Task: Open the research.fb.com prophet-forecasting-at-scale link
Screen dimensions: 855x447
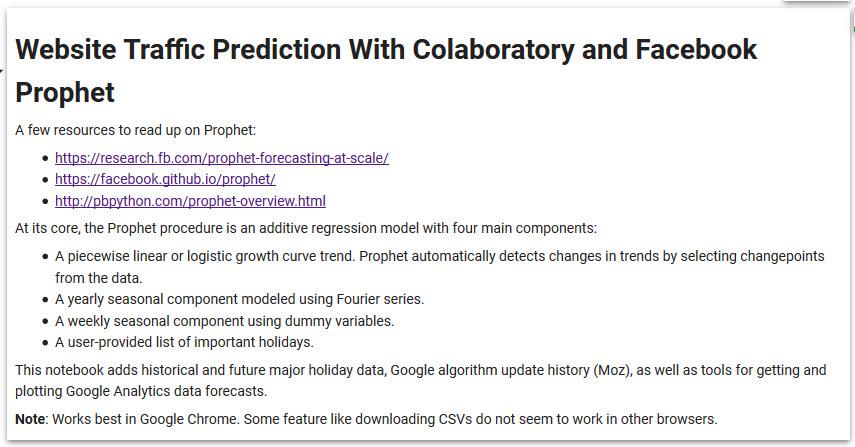Action: pyautogui.click(x=221, y=158)
